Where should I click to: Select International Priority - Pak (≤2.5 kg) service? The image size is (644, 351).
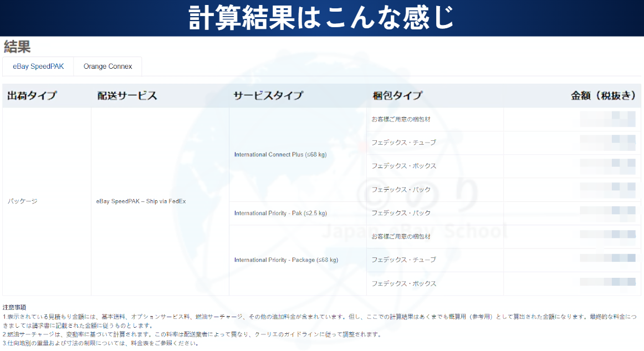click(x=280, y=213)
